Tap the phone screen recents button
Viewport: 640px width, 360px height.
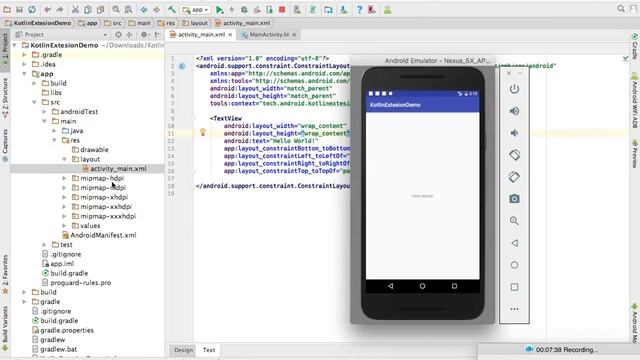point(454,286)
